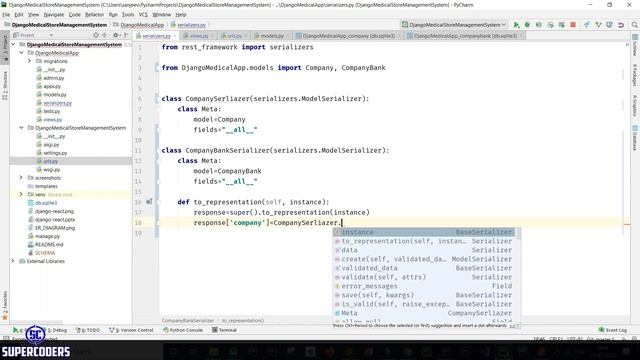Click CompanyBankSerializer in editor breadcrumbs

click(x=187, y=321)
